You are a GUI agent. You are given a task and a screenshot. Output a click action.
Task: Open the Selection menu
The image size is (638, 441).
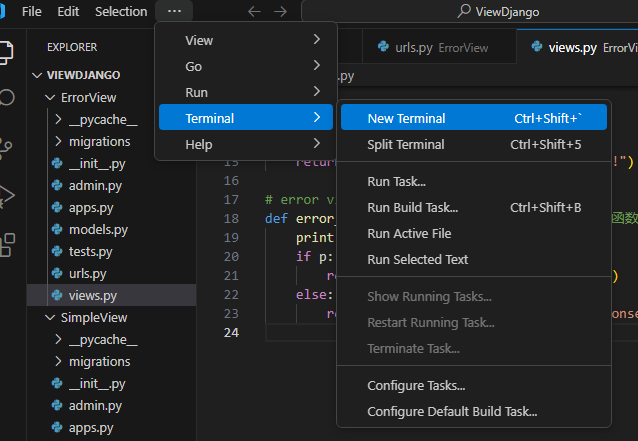[121, 11]
